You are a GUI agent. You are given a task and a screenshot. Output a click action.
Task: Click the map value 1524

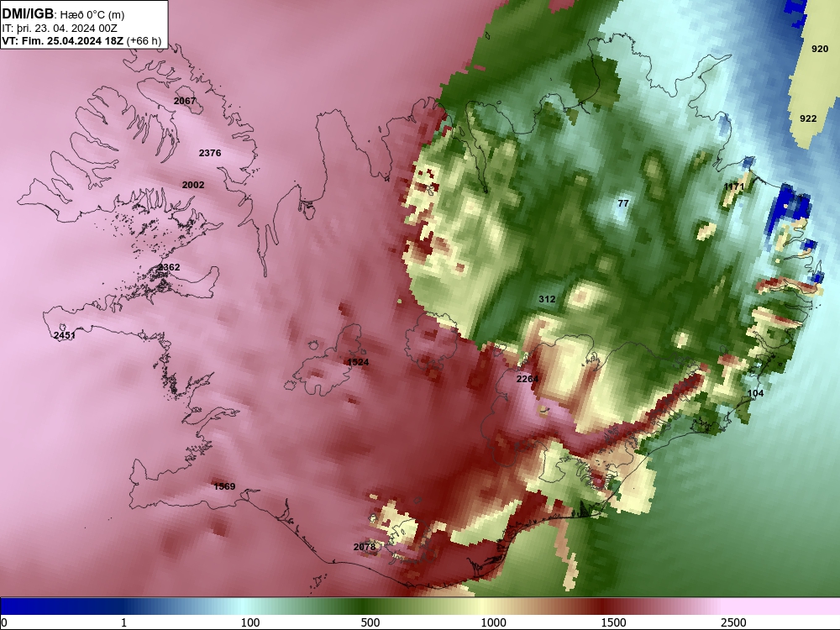[x=358, y=362]
